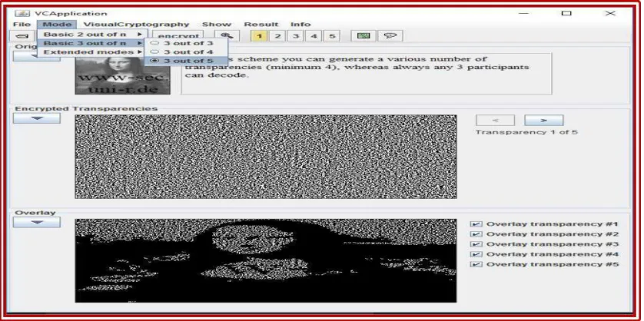This screenshot has width=644, height=321.
Task: Choose the 3 out of 4 radio option
Action: pos(185,51)
